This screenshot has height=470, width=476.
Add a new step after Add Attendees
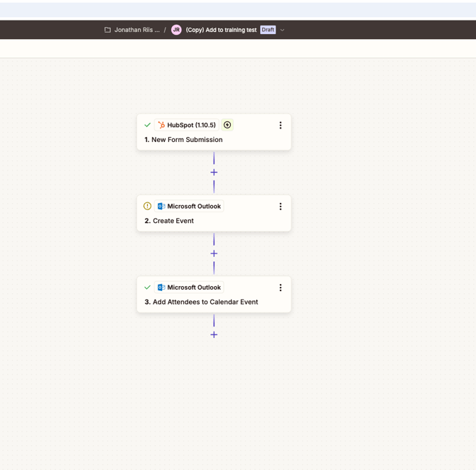214,334
